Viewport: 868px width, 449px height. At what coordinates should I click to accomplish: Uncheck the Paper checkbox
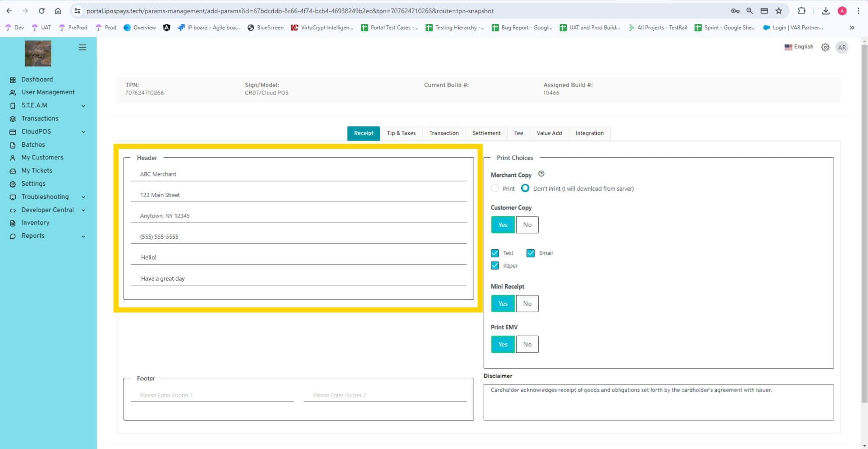click(495, 266)
